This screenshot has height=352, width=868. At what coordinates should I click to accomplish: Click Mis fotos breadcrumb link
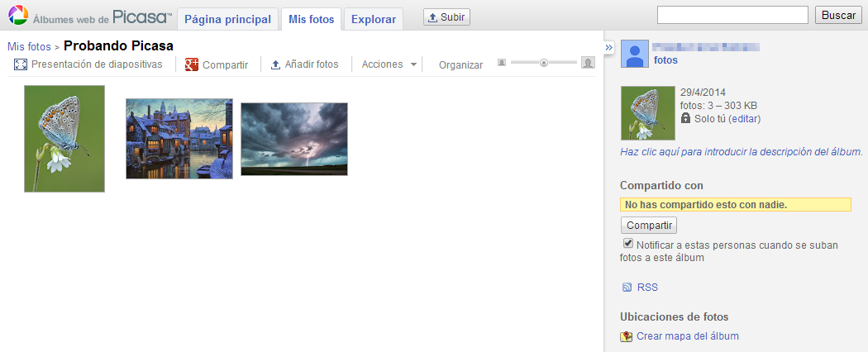(29, 47)
